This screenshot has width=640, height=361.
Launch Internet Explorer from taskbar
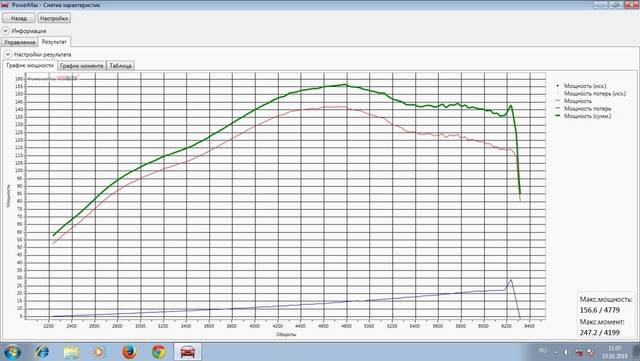pos(42,352)
